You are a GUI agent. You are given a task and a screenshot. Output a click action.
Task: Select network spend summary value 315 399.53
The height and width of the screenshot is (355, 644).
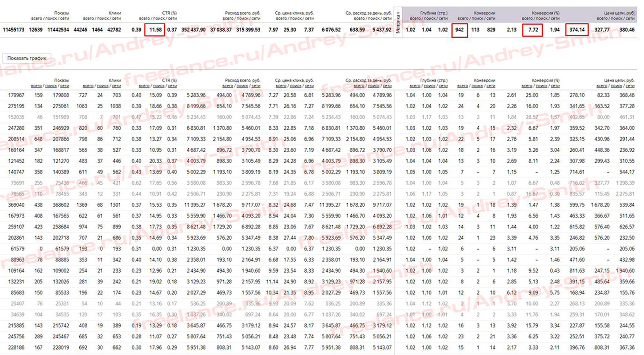pyautogui.click(x=248, y=30)
